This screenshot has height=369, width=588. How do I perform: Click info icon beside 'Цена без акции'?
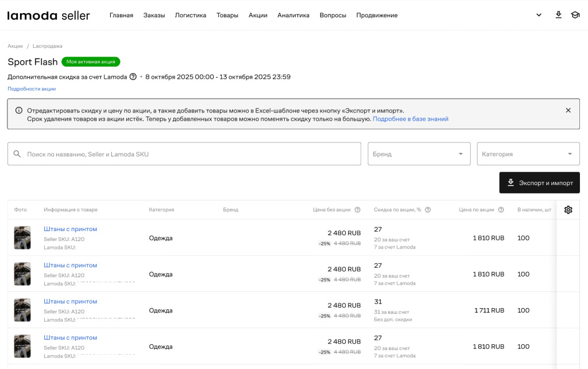pos(357,210)
